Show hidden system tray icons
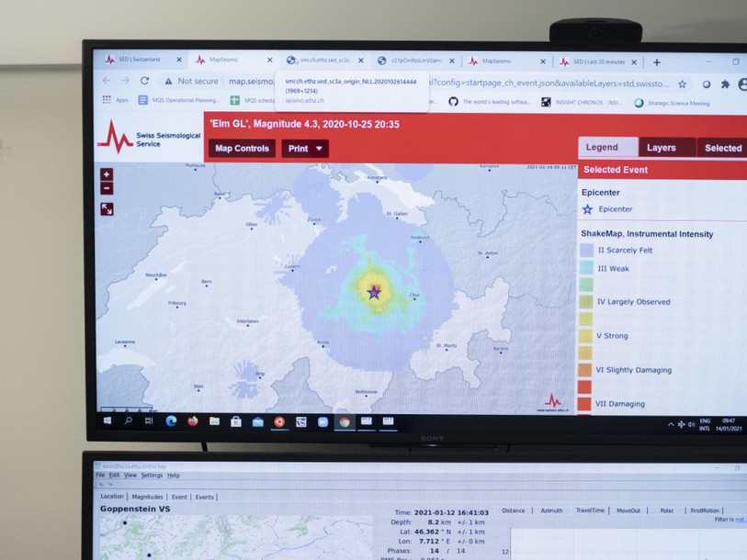The height and width of the screenshot is (560, 747). 671,424
